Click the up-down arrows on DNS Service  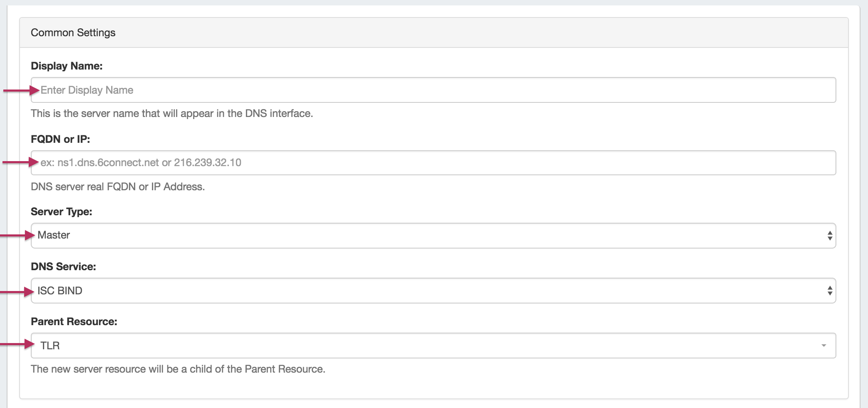click(x=830, y=291)
